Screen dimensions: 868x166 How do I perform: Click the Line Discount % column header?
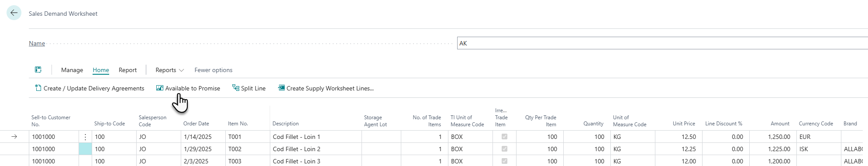tap(723, 124)
